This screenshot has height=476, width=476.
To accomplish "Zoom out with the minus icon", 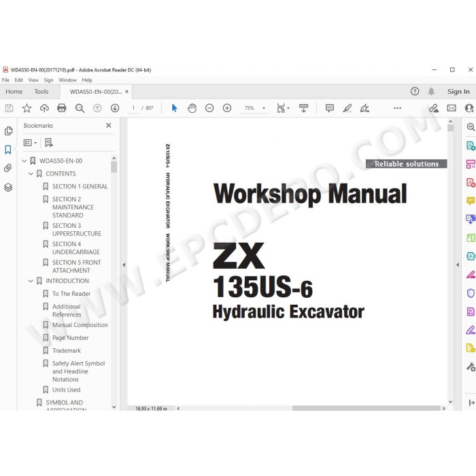I will click(x=209, y=108).
